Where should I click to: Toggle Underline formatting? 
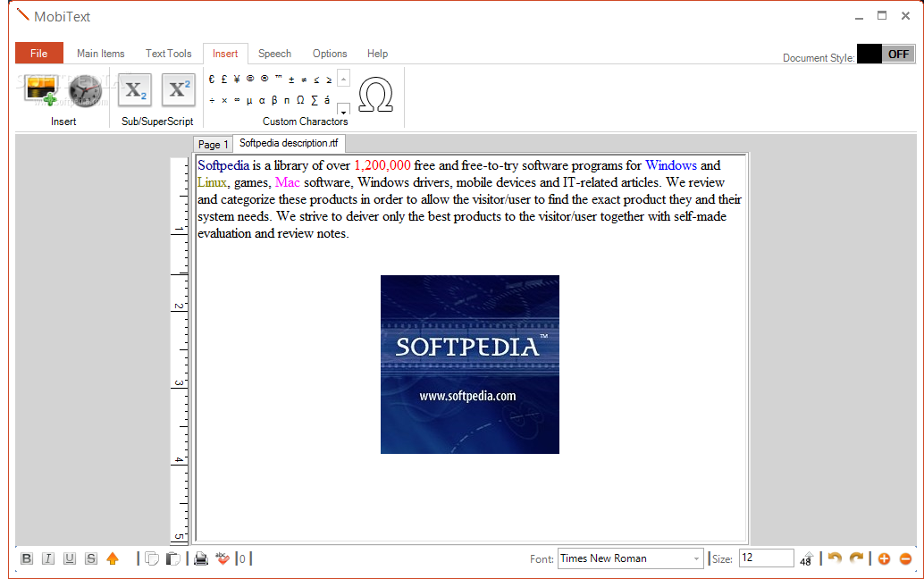[x=70, y=558]
